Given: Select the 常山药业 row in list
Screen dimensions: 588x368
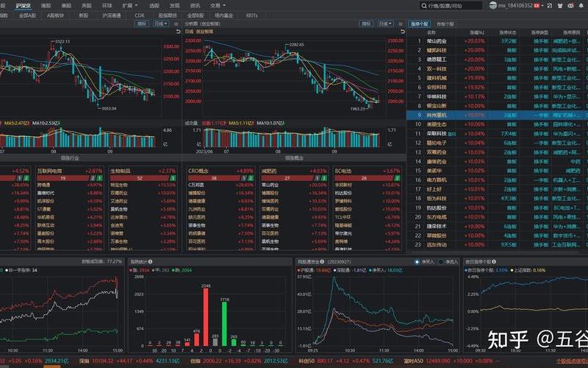Looking at the screenshot, I should (x=498, y=41).
